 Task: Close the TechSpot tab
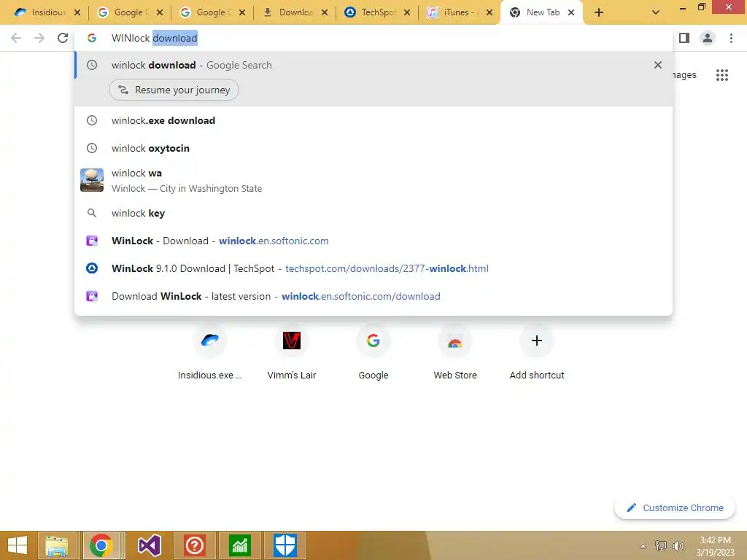click(x=407, y=12)
